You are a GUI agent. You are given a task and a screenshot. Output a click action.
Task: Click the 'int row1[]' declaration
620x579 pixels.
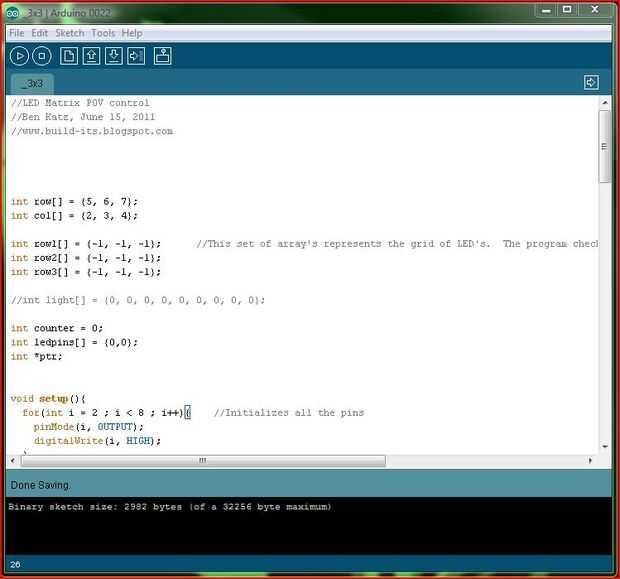click(x=86, y=244)
